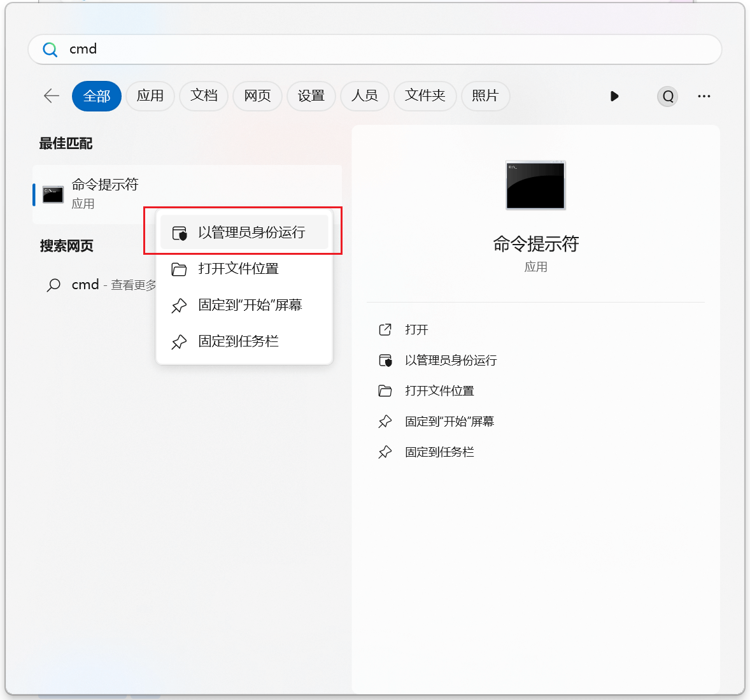Switch to the 应用 filter tab
The image size is (750, 700).
pos(150,96)
